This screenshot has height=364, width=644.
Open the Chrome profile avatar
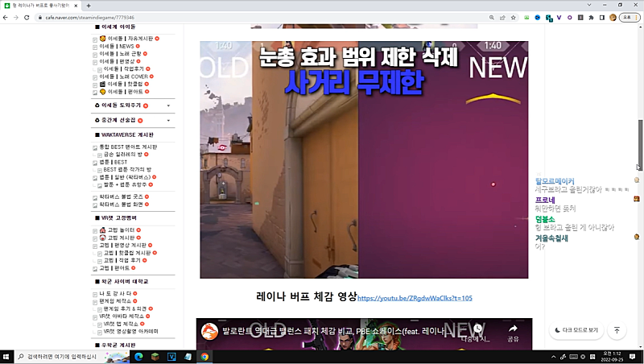pyautogui.click(x=613, y=18)
